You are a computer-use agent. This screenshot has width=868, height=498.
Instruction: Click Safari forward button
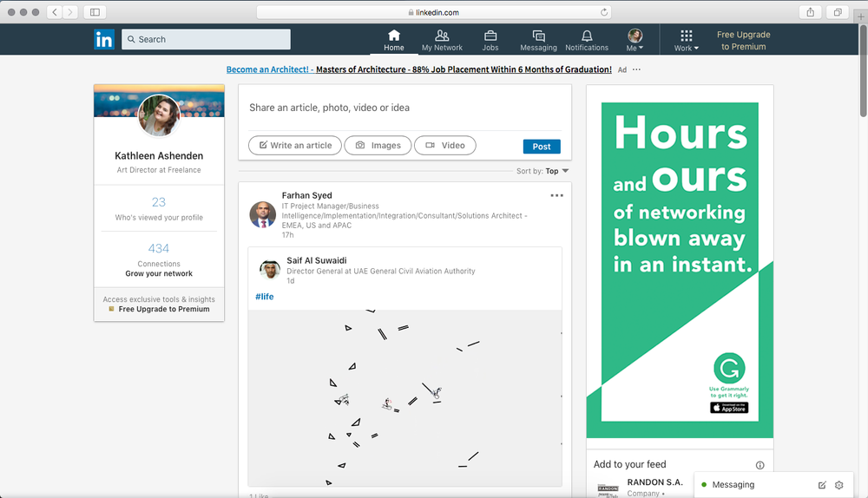(69, 12)
